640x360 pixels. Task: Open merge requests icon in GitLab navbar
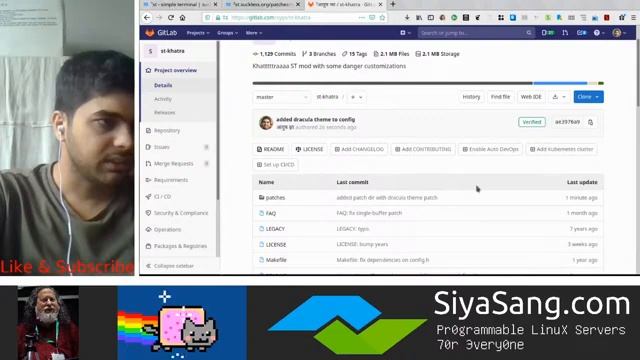[x=565, y=33]
